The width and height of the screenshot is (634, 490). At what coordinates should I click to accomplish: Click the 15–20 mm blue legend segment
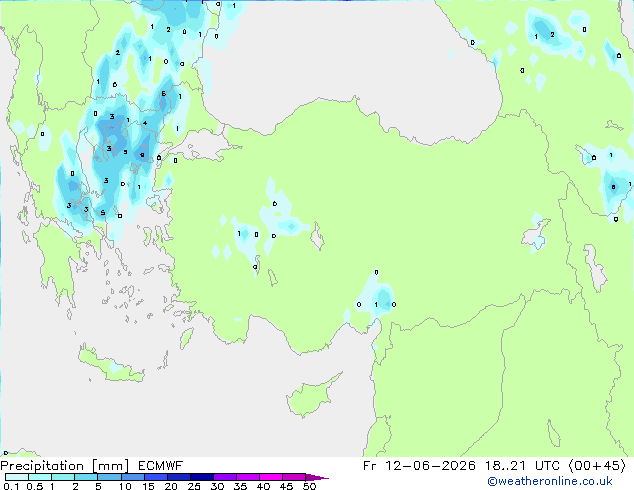(x=155, y=477)
